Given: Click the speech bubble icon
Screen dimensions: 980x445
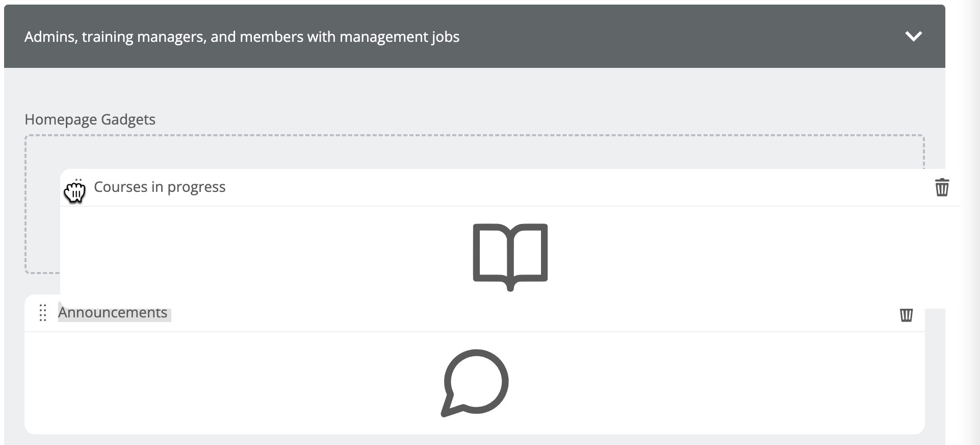Looking at the screenshot, I should 475,383.
